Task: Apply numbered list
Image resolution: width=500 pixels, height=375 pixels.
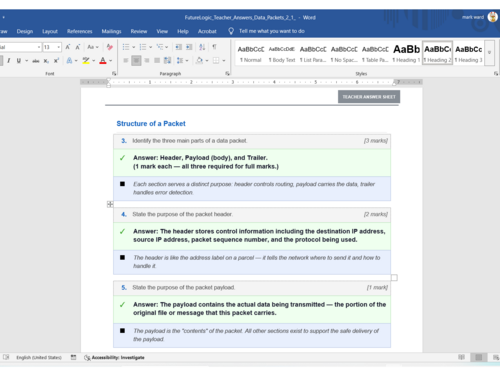Action: coord(143,47)
